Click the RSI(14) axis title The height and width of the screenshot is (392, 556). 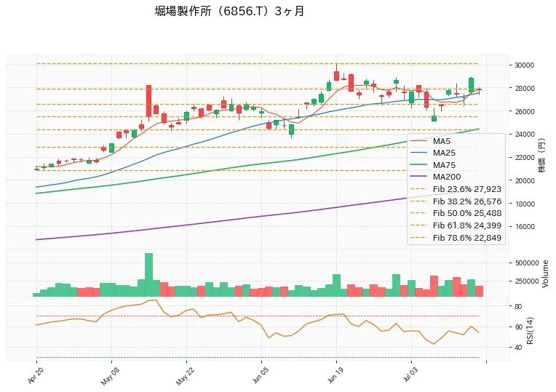click(x=530, y=330)
